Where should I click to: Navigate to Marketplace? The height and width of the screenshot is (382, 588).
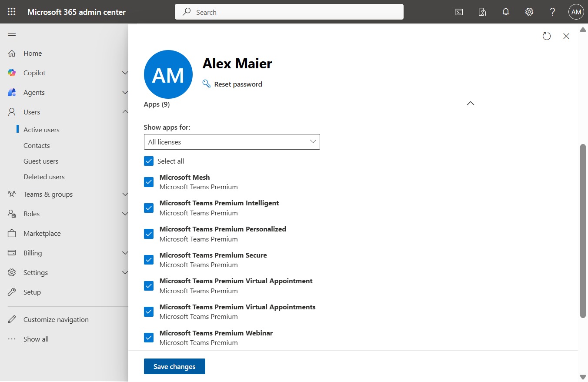pyautogui.click(x=42, y=233)
